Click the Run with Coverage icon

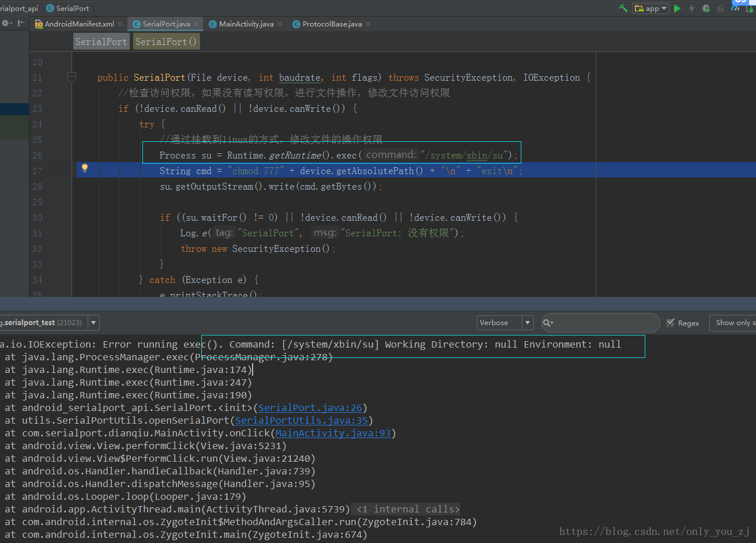pyautogui.click(x=720, y=8)
